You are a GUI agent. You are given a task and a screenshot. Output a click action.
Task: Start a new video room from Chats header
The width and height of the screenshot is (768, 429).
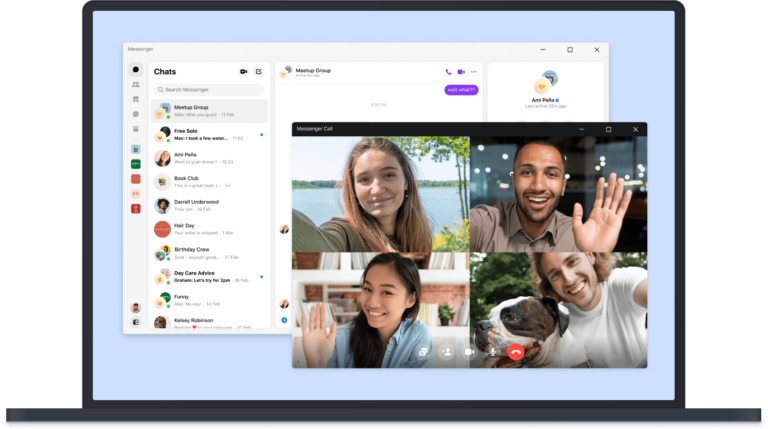point(243,72)
